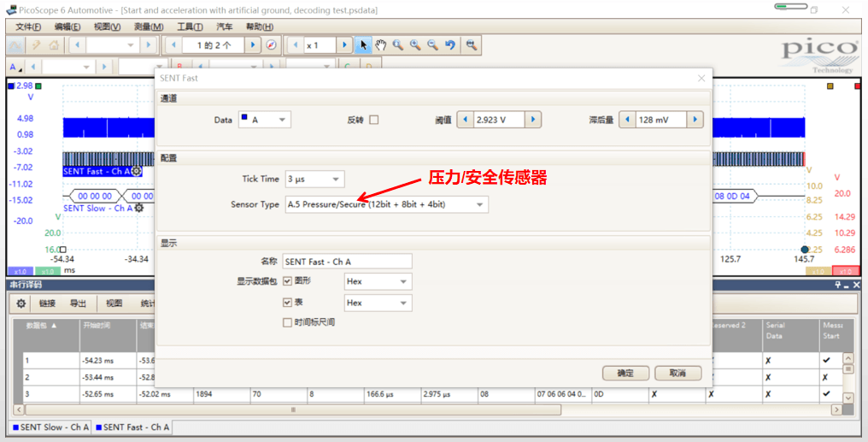The height and width of the screenshot is (442, 868).
Task: Uncheck the 表 table display checkbox
Action: [287, 303]
